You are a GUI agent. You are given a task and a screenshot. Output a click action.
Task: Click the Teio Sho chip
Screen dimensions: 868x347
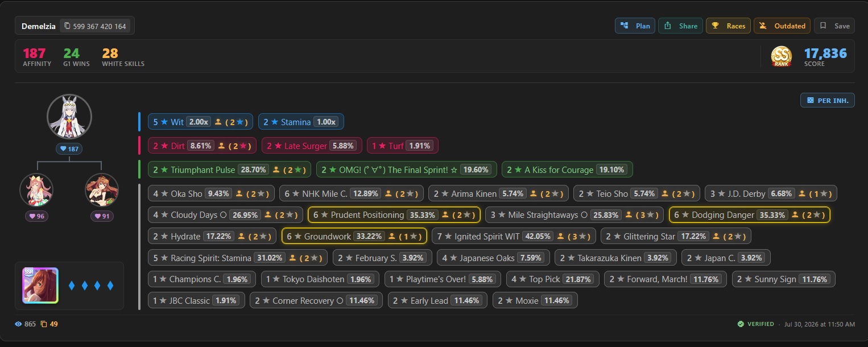pos(636,193)
